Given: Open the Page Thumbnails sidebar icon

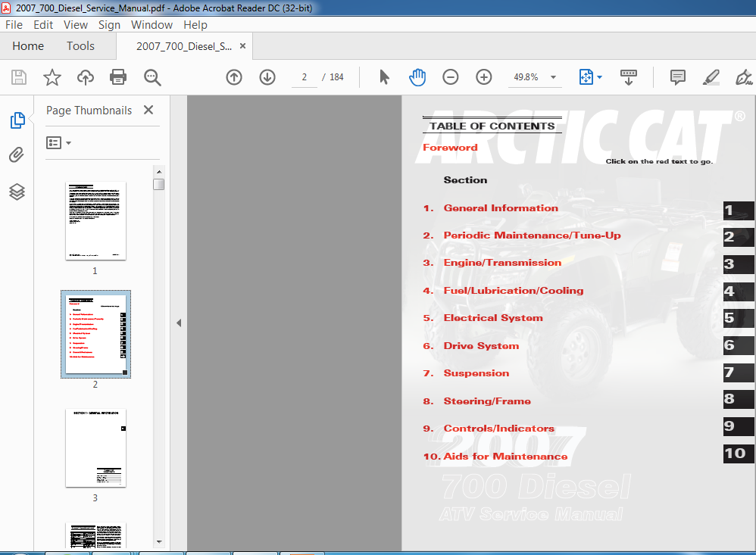Looking at the screenshot, I should [x=17, y=120].
